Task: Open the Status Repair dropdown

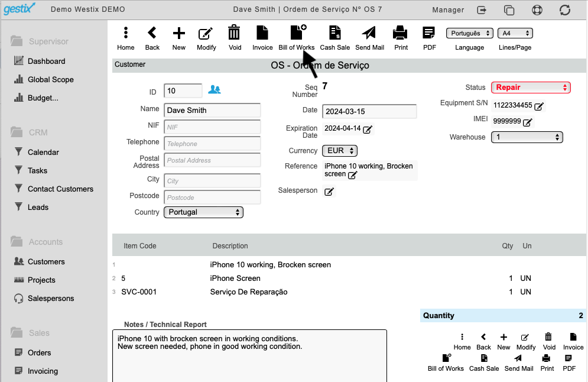Action: pos(531,88)
